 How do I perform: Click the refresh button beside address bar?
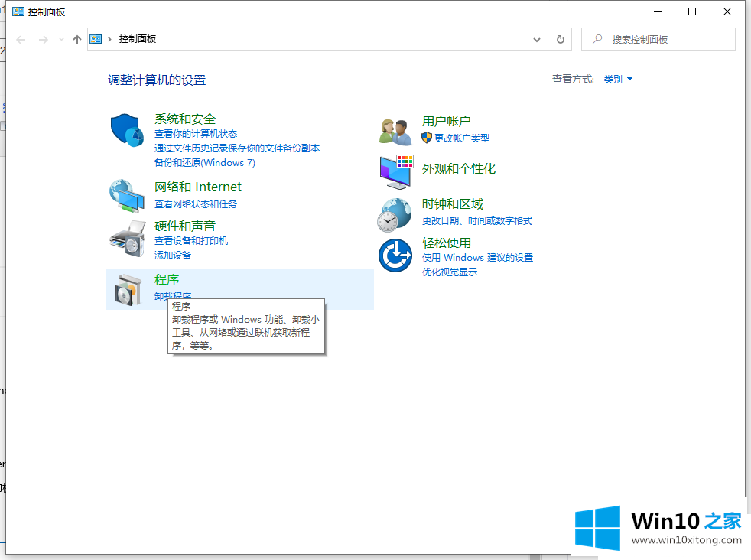pyautogui.click(x=561, y=39)
